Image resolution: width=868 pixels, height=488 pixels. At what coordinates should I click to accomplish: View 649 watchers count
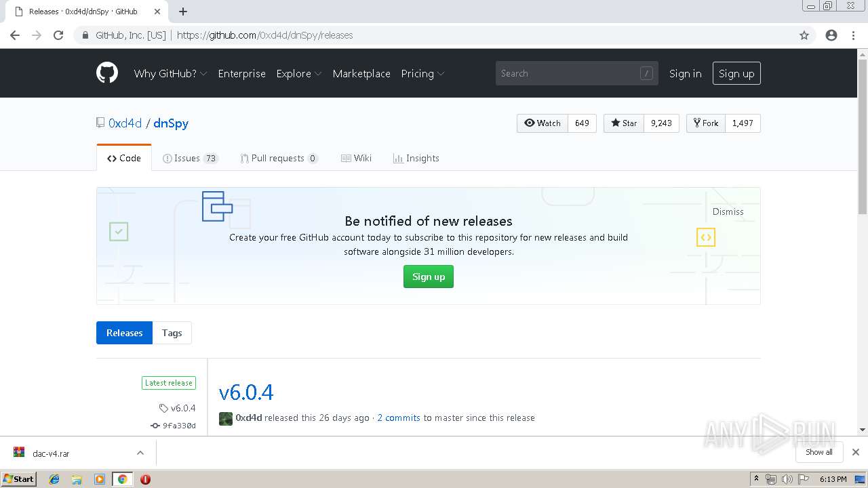(582, 123)
